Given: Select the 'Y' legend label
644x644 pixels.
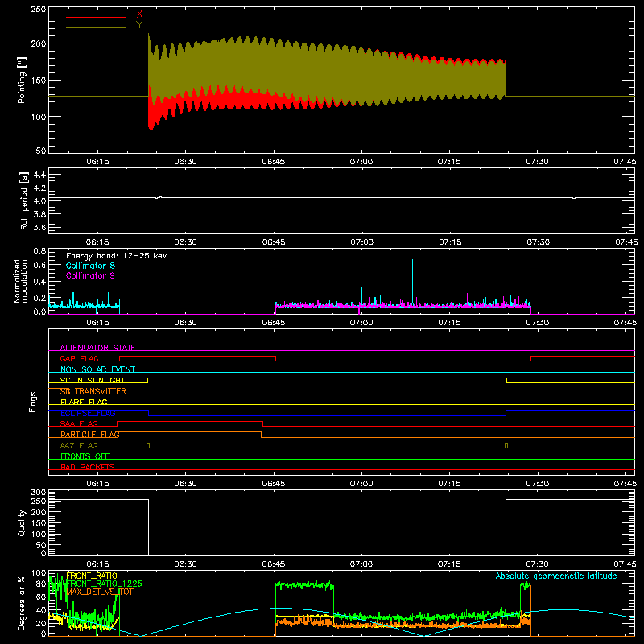Looking at the screenshot, I should 139,25.
